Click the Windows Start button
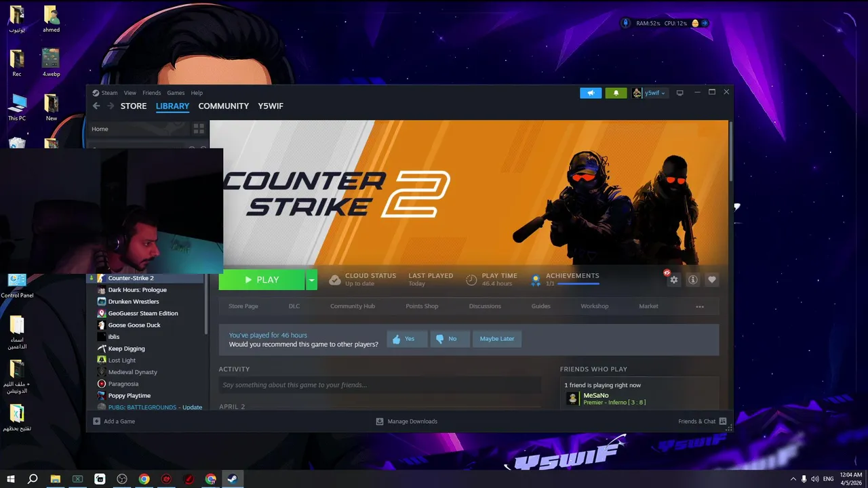This screenshot has width=868, height=488. (x=11, y=479)
